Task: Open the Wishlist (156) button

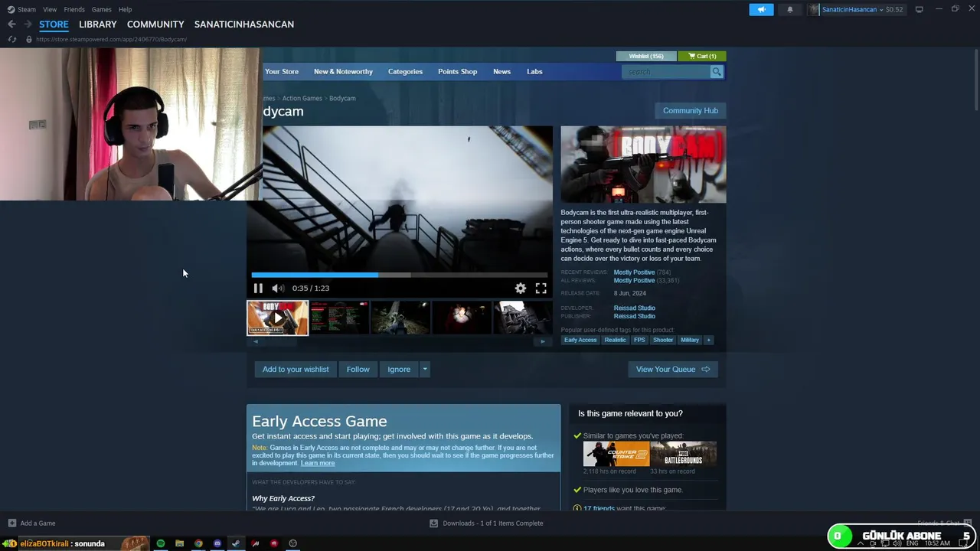Action: tap(646, 56)
